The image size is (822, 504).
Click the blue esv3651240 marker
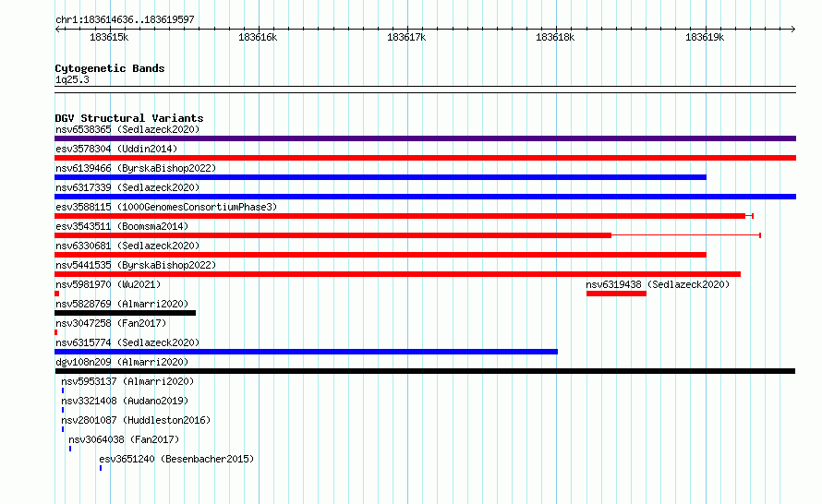point(101,468)
